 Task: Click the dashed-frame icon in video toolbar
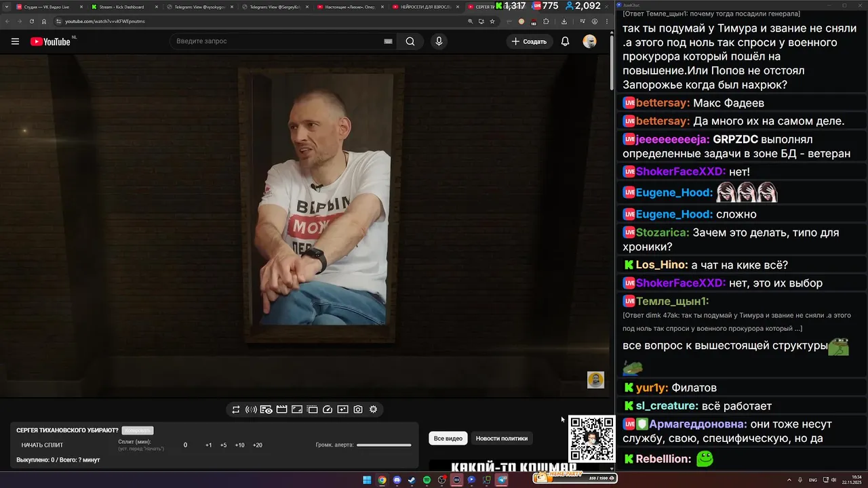pos(312,409)
